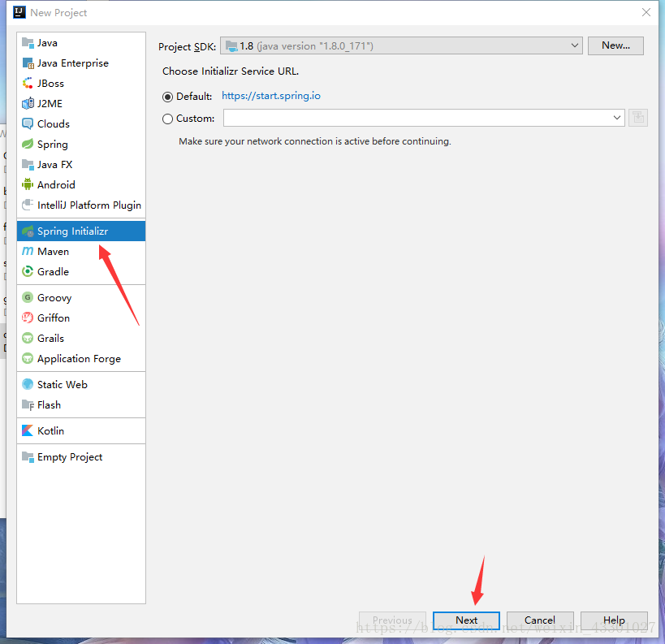Click the IntelliJ IDEA logo in title bar
This screenshot has width=665, height=644.
(19, 13)
